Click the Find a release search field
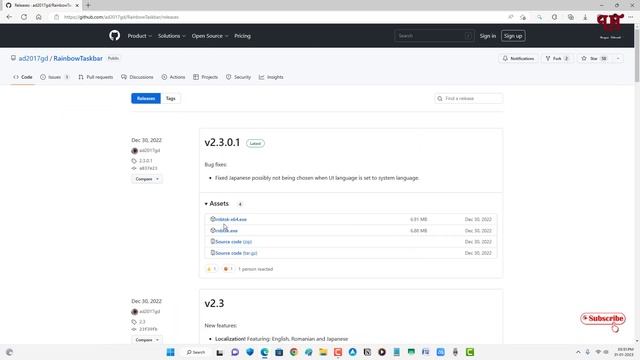The height and width of the screenshot is (360, 640). 469,98
